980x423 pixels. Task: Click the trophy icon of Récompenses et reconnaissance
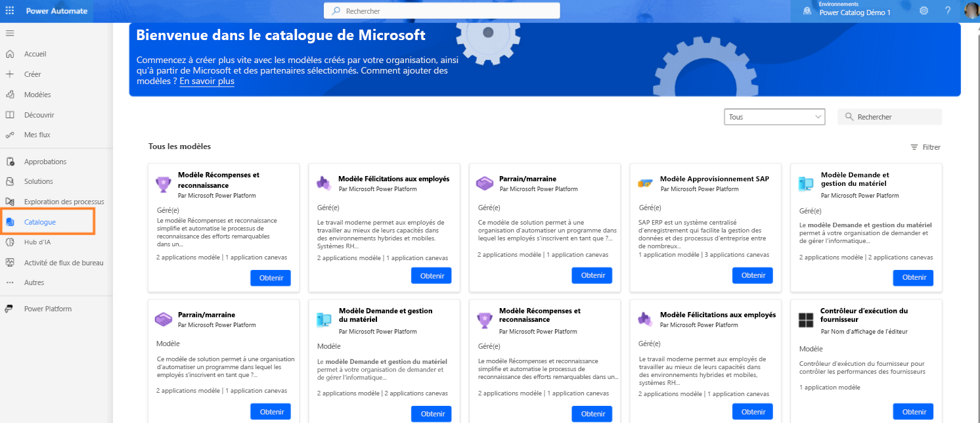163,185
